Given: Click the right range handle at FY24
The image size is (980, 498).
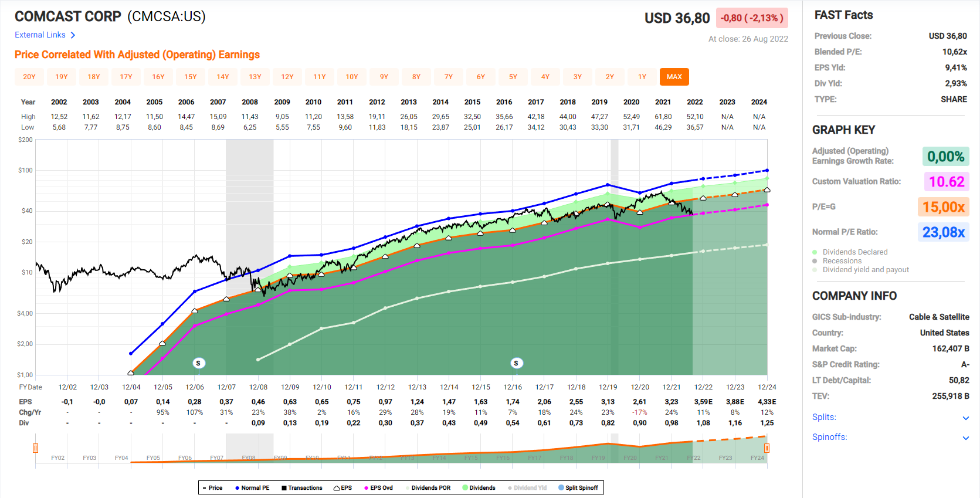Looking at the screenshot, I should point(767,448).
